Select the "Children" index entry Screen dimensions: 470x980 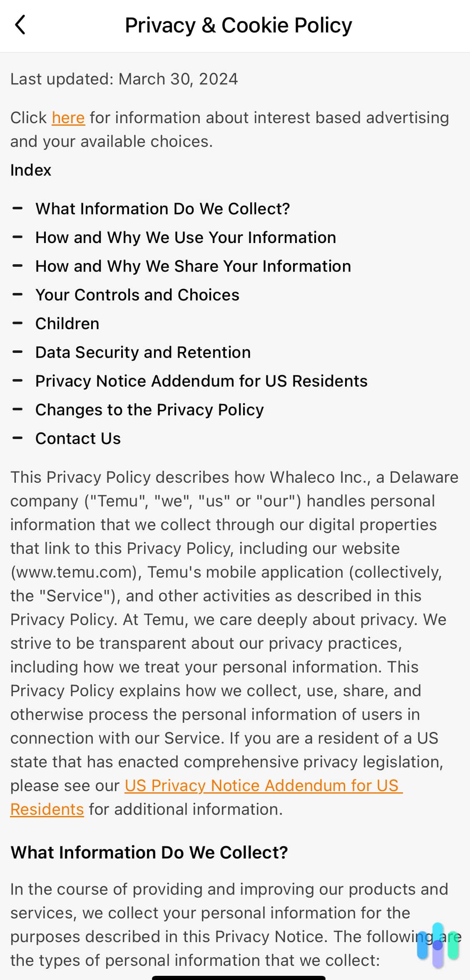[67, 323]
